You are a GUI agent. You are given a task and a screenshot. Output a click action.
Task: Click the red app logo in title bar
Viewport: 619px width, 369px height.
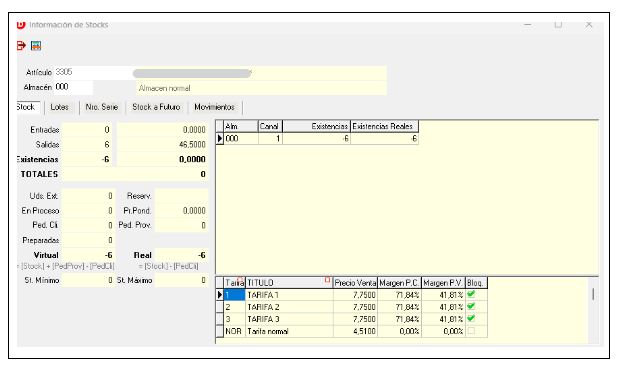pyautogui.click(x=21, y=25)
